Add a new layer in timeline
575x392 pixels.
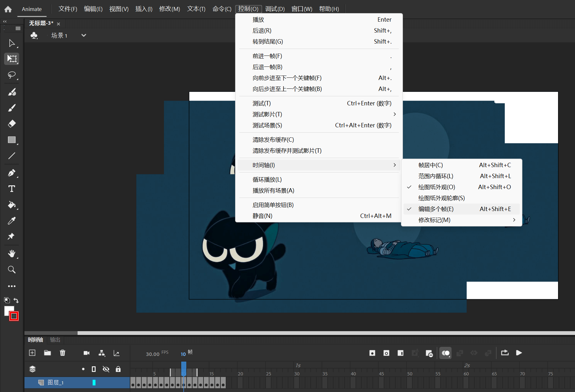pos(32,353)
